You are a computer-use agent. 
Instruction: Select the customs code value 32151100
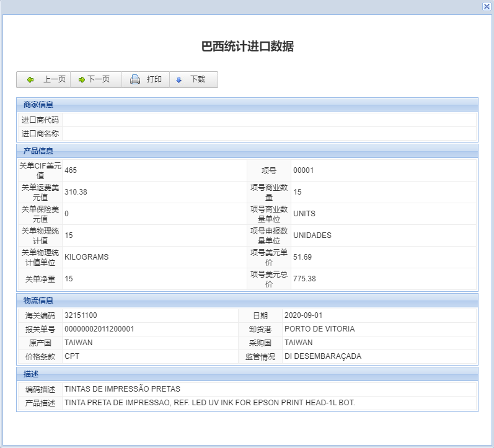pos(81,315)
